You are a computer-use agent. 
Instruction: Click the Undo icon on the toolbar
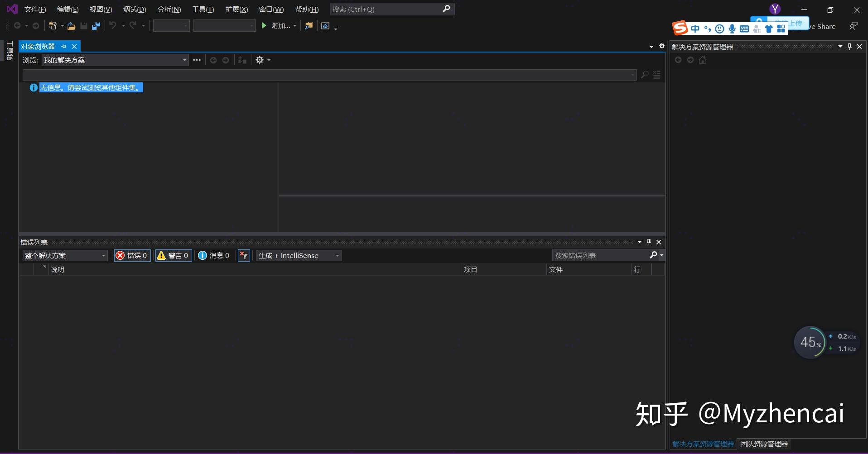[112, 26]
